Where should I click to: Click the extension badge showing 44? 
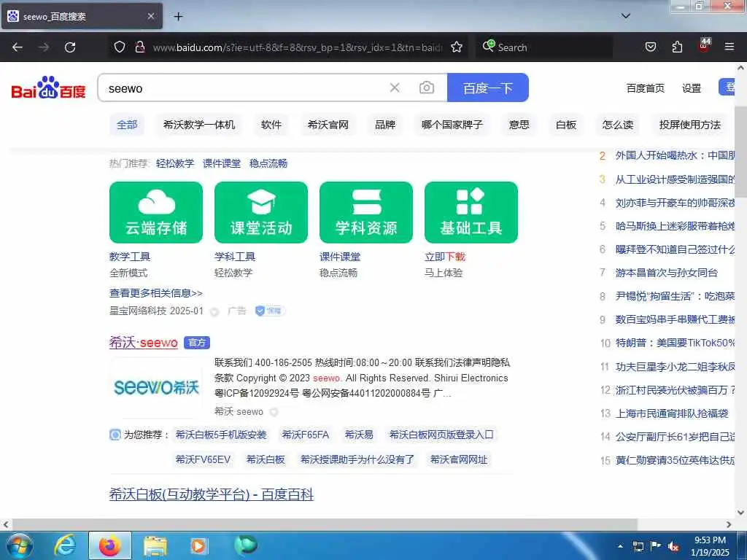tap(704, 44)
